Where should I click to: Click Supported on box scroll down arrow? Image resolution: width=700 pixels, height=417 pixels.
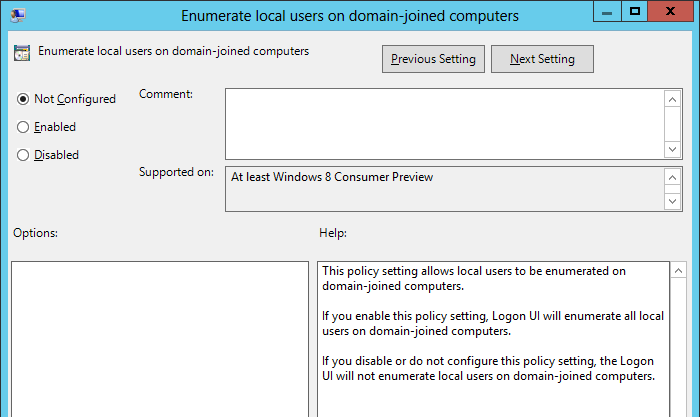pos(673,201)
